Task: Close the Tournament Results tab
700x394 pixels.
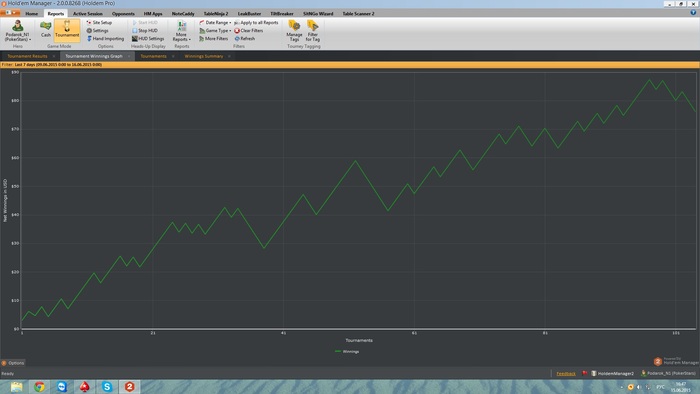Action: (x=54, y=56)
